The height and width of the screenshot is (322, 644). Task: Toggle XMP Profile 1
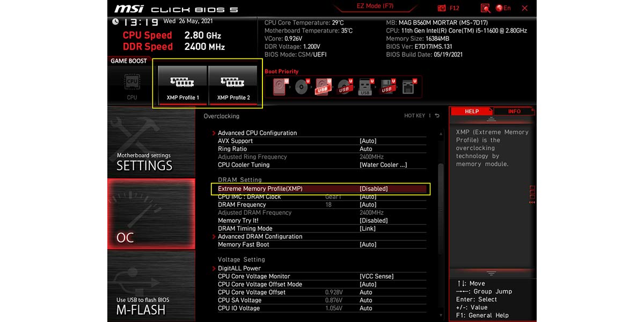[x=182, y=85]
